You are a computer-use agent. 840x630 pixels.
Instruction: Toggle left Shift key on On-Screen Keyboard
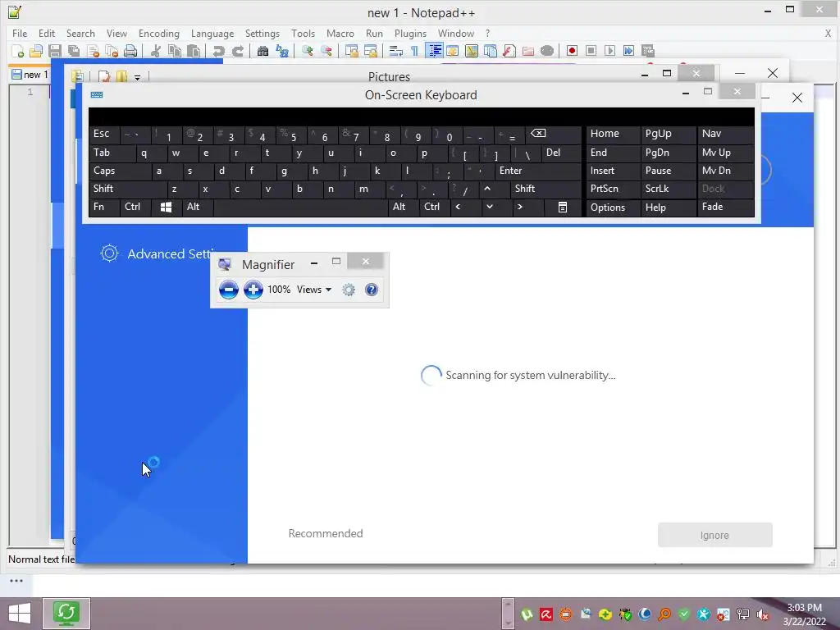(127, 189)
